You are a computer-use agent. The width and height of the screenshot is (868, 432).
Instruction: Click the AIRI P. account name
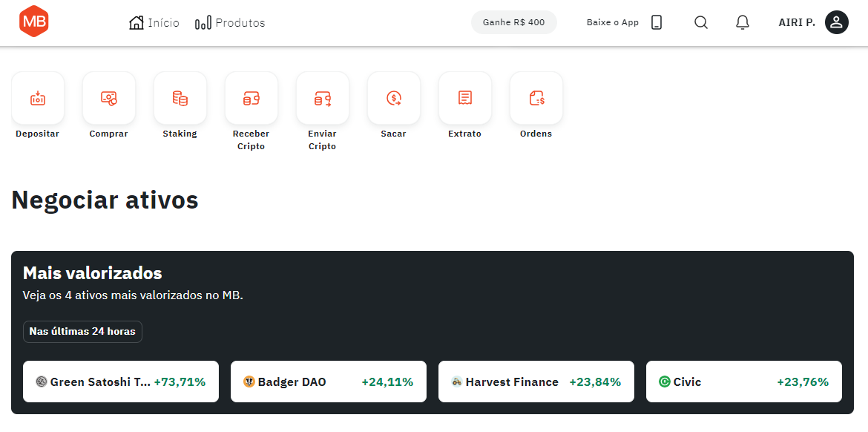tap(797, 23)
